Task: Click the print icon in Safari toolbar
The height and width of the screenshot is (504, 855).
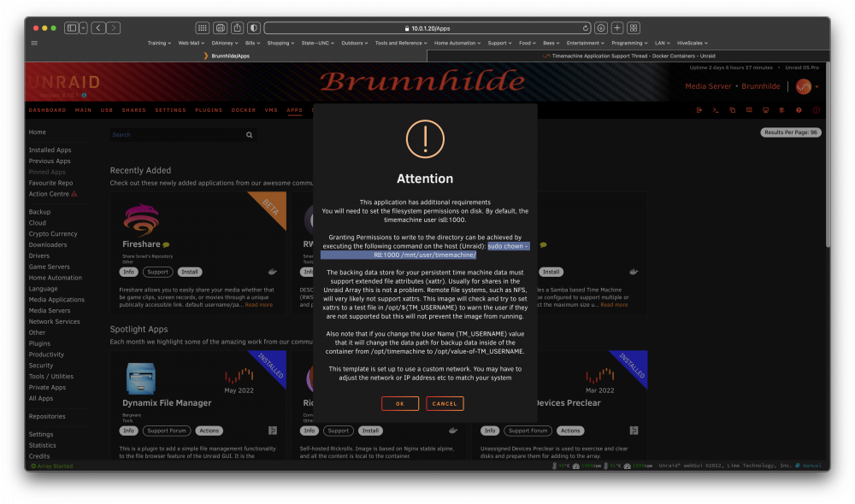Action: click(221, 28)
